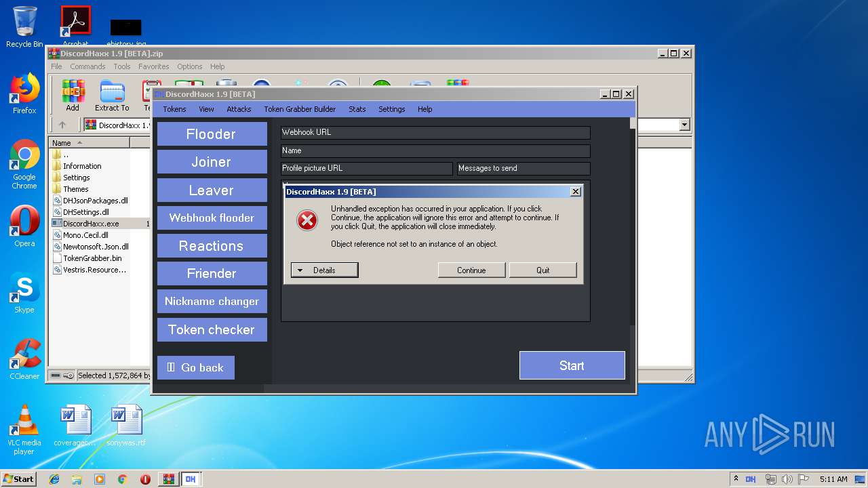Click the Messages to send field
This screenshot has height=488, width=868.
(524, 169)
